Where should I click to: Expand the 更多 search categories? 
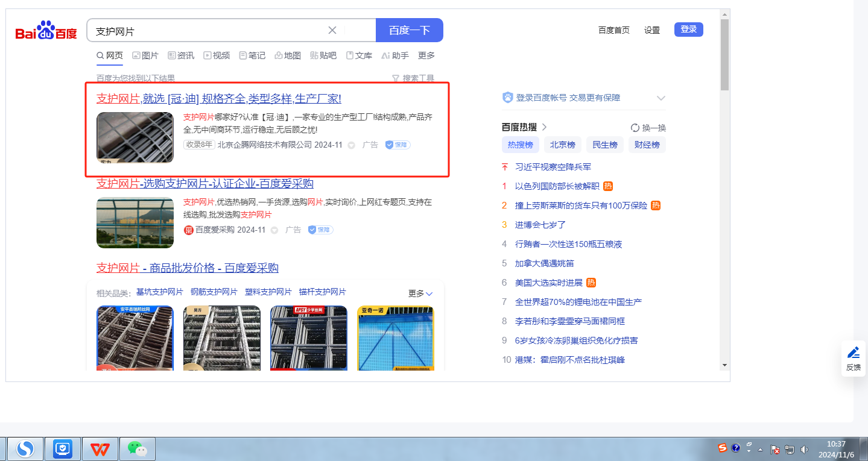[426, 55]
